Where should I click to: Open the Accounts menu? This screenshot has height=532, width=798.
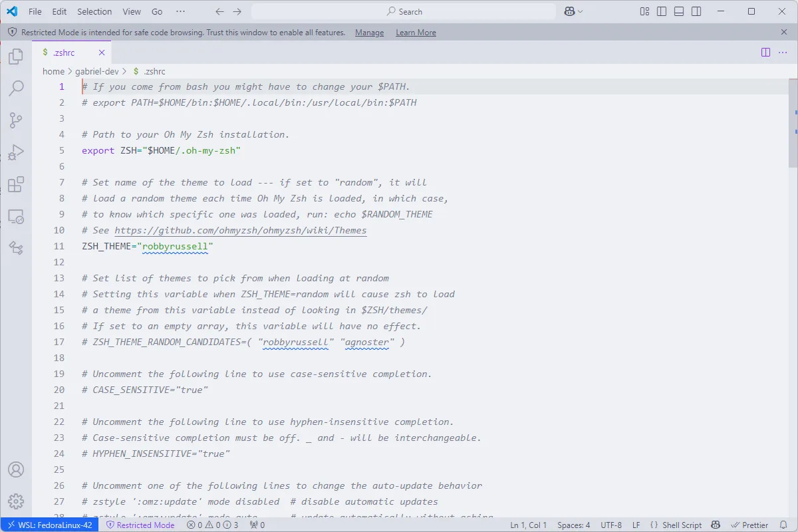point(16,469)
